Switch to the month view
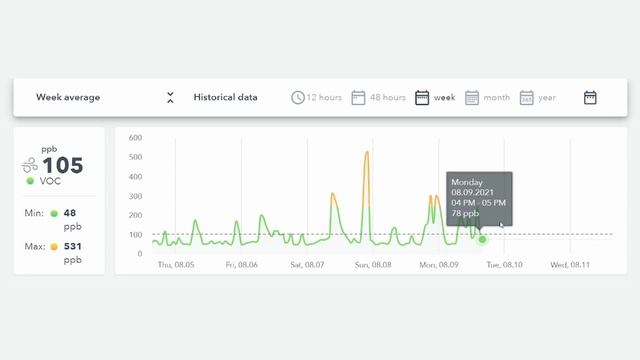 point(488,98)
